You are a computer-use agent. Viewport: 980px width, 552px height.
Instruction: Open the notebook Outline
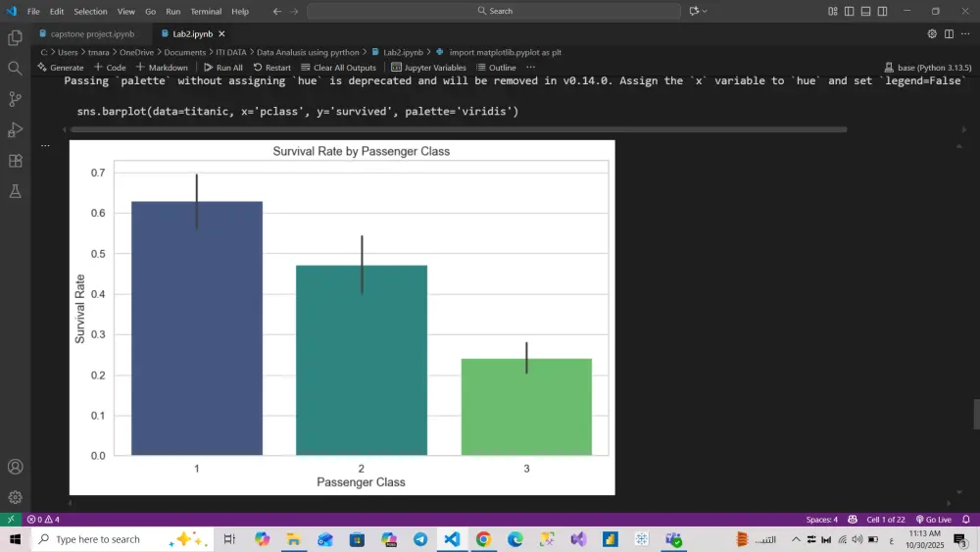[x=496, y=68]
